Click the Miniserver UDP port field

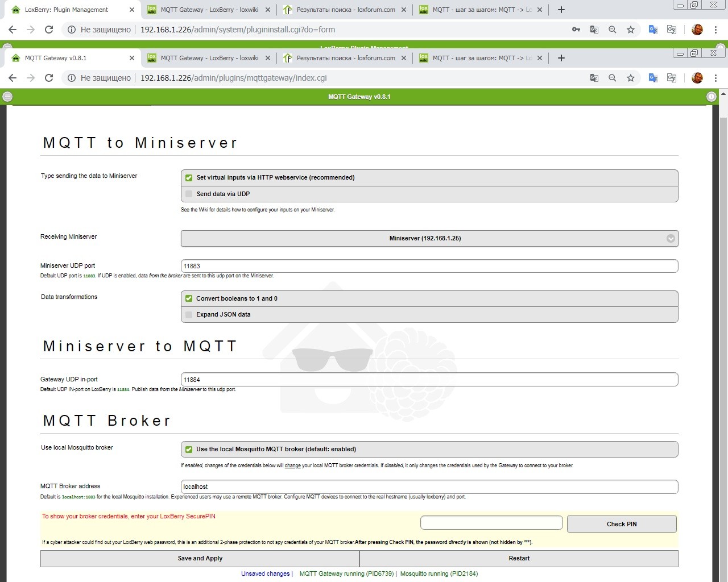429,266
